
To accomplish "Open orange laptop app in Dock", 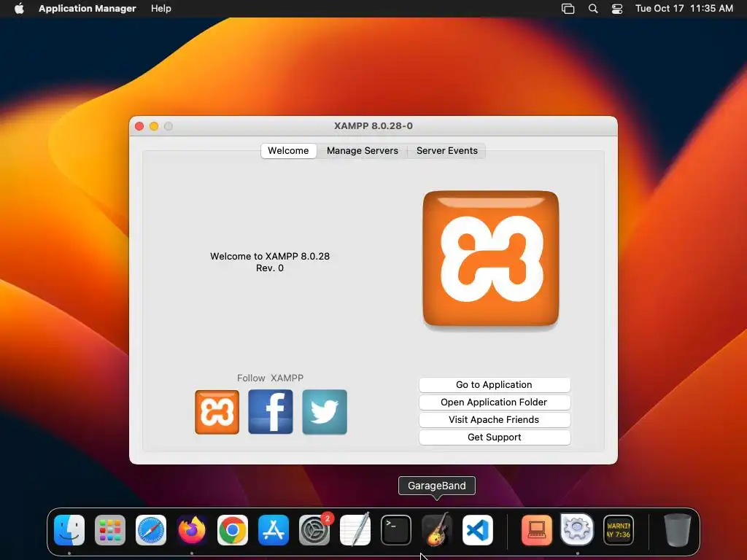I will point(536,530).
